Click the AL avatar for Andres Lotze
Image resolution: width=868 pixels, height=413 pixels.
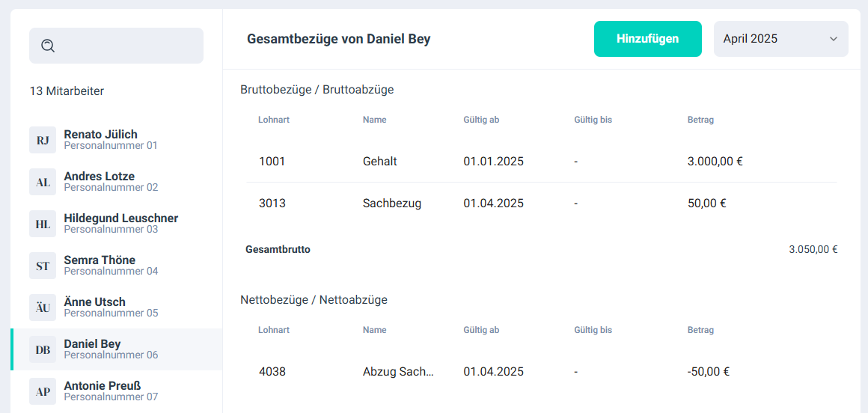[43, 182]
